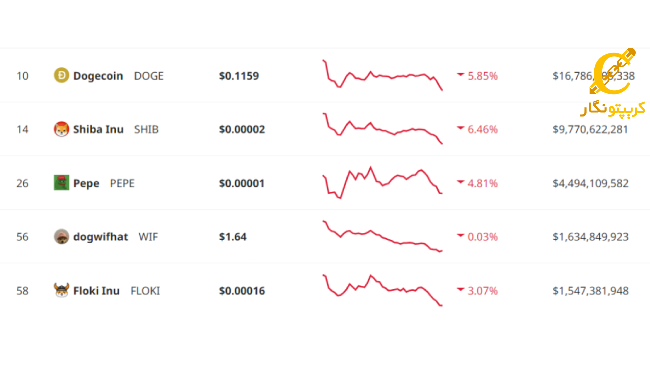Open the Dogecoin name link
The width and height of the screenshot is (650, 365).
[98, 76]
